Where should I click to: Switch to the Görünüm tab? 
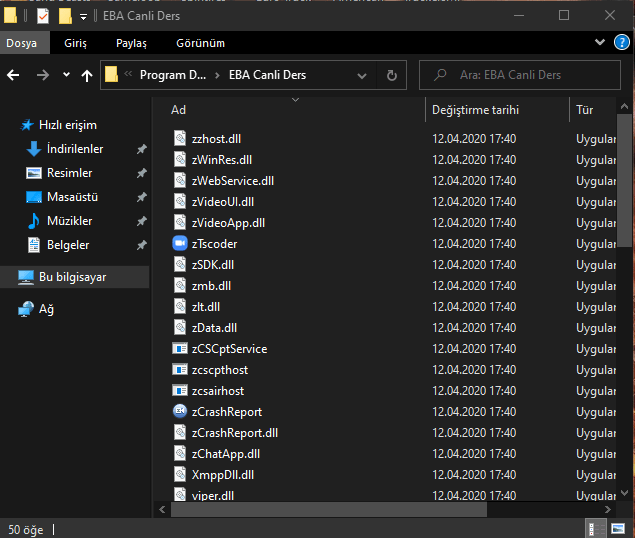[x=200, y=43]
